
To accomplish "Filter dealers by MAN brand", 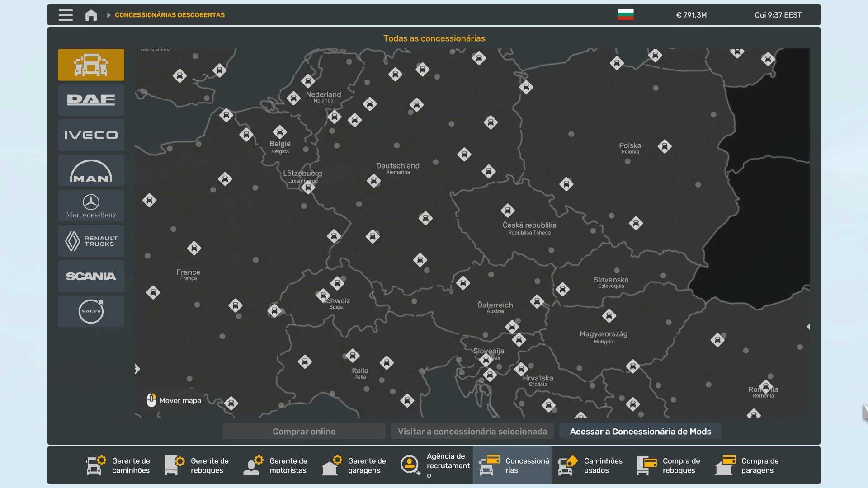I will click(x=91, y=170).
